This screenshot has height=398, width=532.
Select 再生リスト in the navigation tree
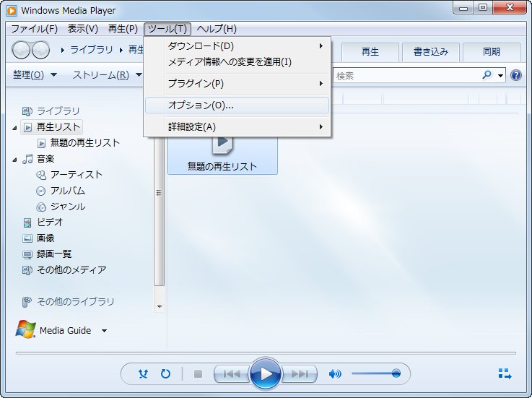coord(58,127)
